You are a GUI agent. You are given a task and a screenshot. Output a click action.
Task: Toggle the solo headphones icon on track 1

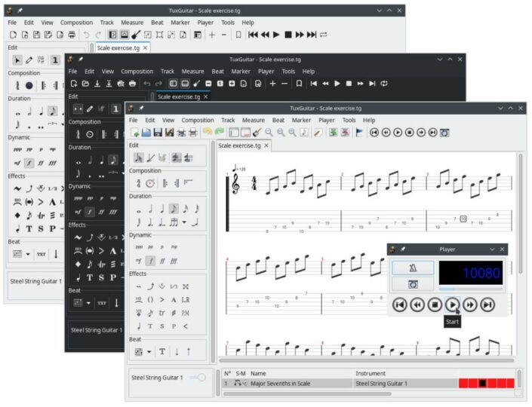pyautogui.click(x=238, y=384)
